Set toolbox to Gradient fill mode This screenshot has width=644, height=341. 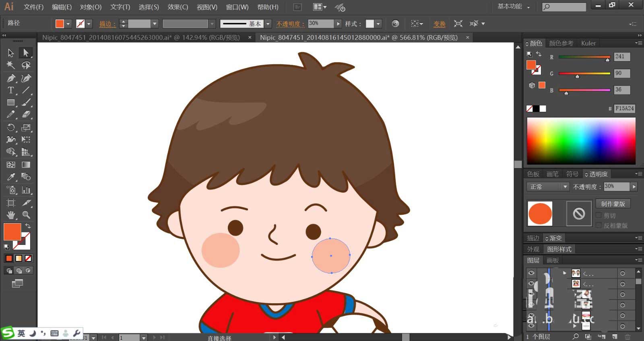19,258
